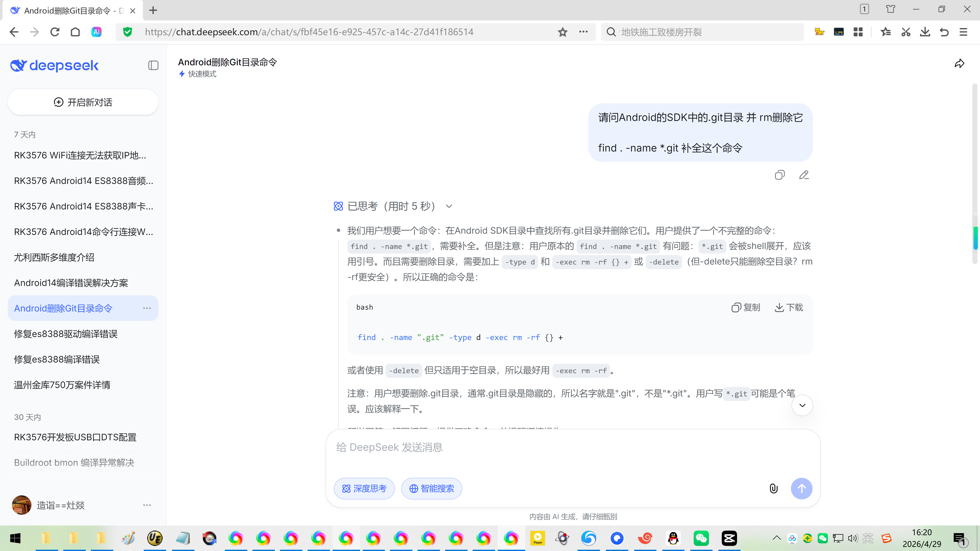Viewport: 980px width, 551px height.
Task: Open user profile options menu dots
Action: point(147,505)
